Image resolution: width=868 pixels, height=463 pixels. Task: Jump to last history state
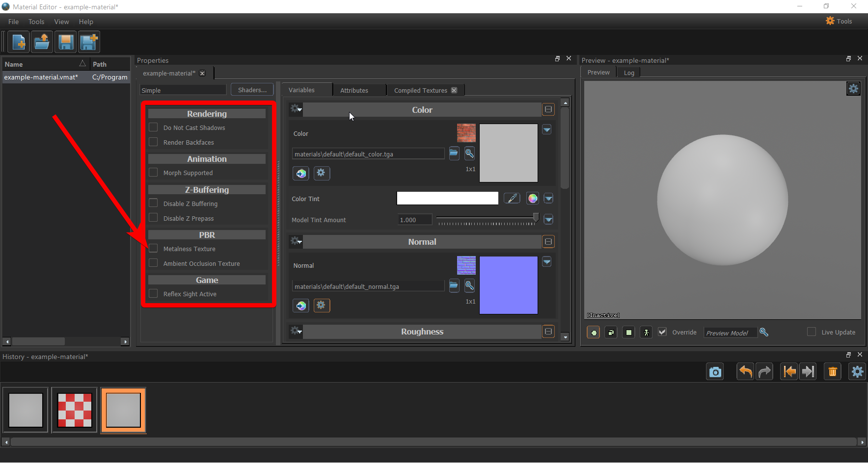pos(808,372)
